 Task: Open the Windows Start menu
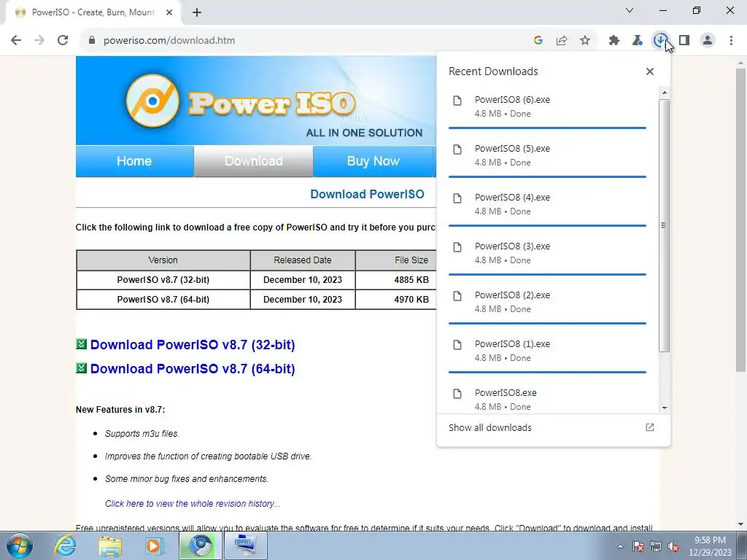[19, 545]
